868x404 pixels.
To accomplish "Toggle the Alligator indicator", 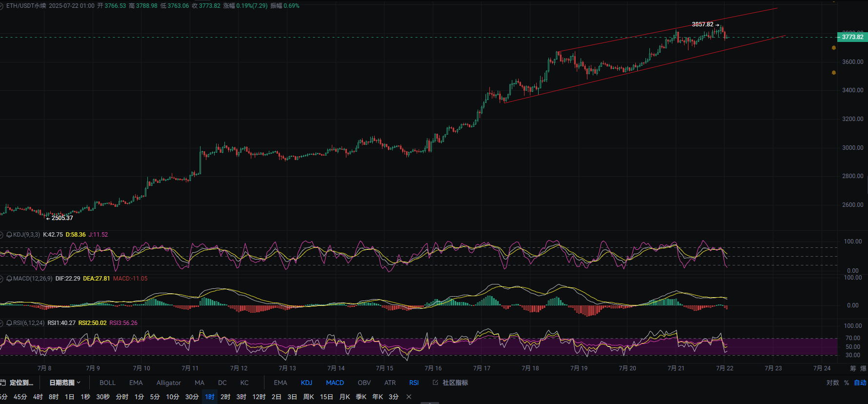I will click(169, 383).
